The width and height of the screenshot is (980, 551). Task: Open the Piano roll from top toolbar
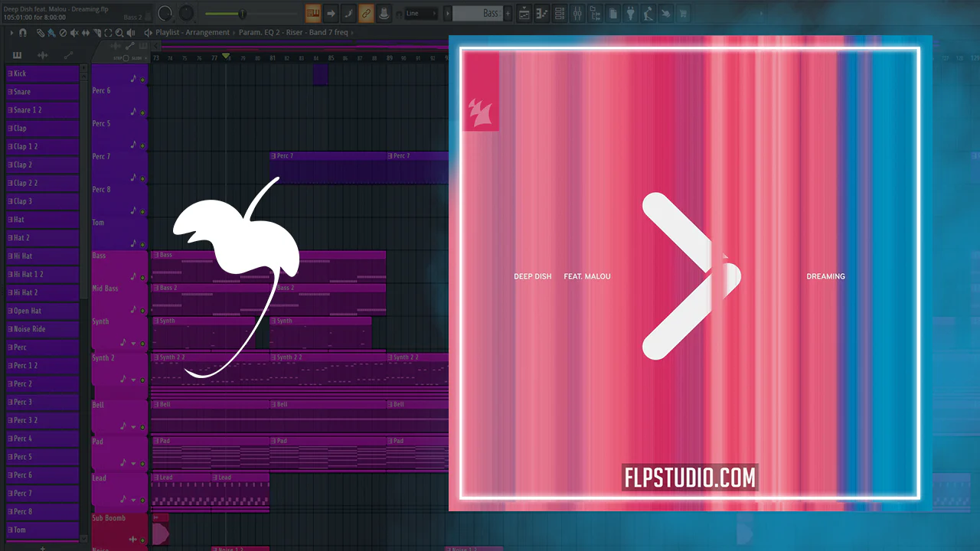542,13
